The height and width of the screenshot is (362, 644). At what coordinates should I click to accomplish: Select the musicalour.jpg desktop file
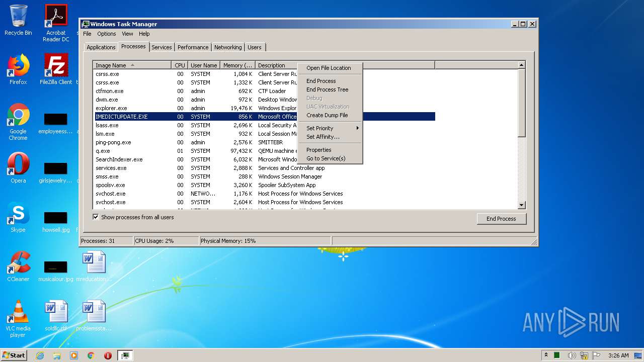point(56,271)
